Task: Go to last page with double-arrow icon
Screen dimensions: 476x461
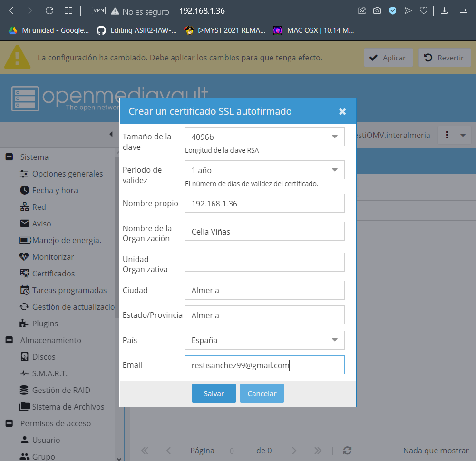Action: click(318, 451)
